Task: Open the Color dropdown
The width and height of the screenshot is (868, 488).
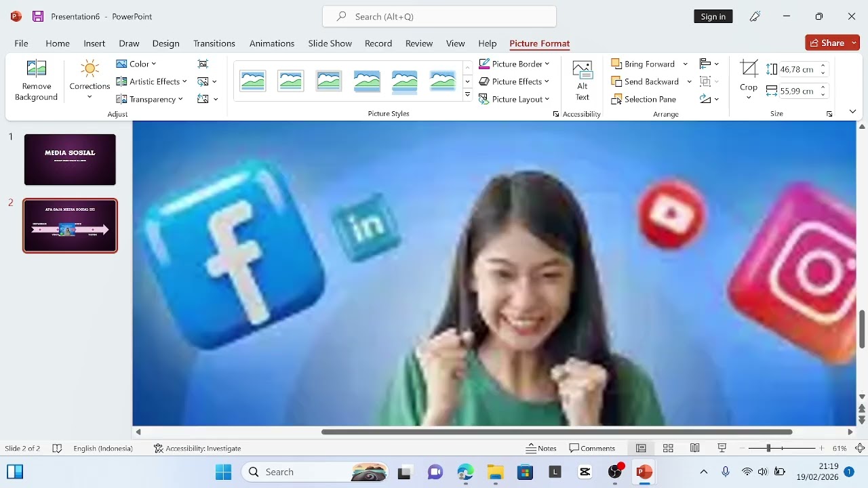Action: (x=136, y=64)
